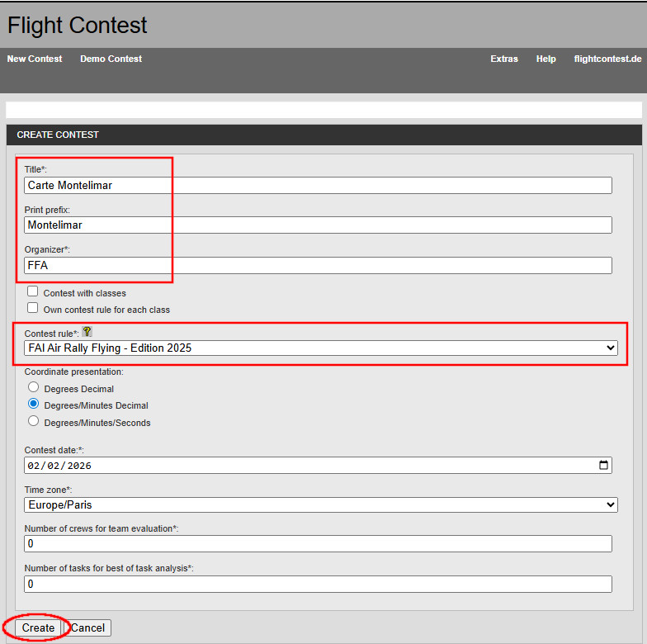Visit the flightcontest.de link

pos(607,59)
